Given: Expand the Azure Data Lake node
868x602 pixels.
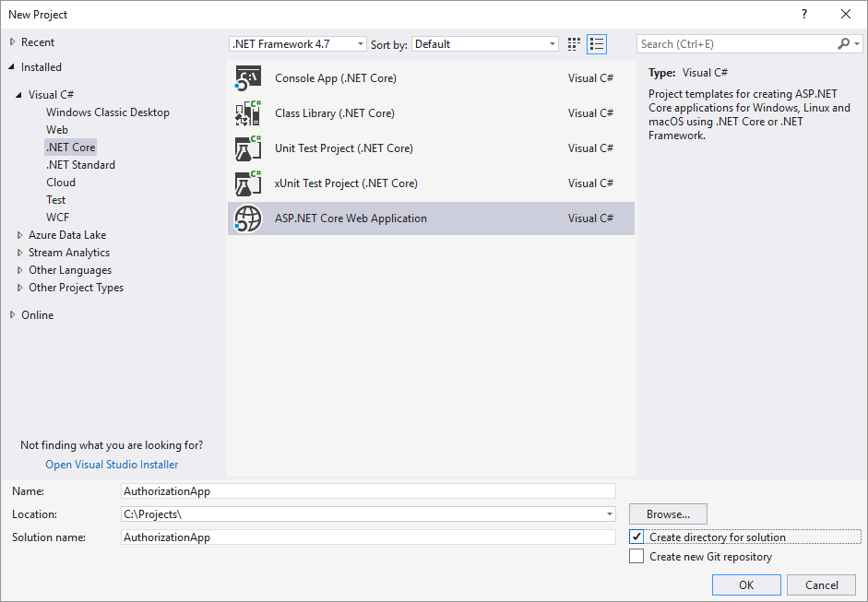Looking at the screenshot, I should tap(20, 235).
